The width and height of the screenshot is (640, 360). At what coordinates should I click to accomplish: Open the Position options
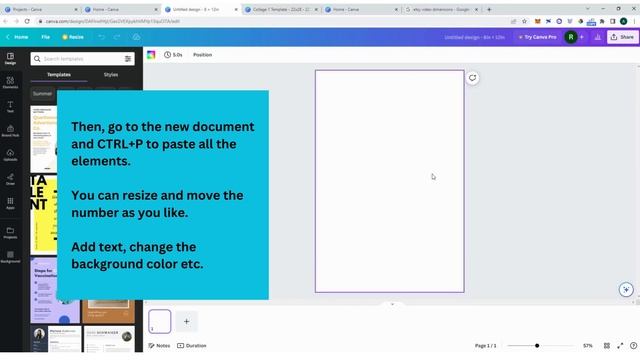coord(202,55)
